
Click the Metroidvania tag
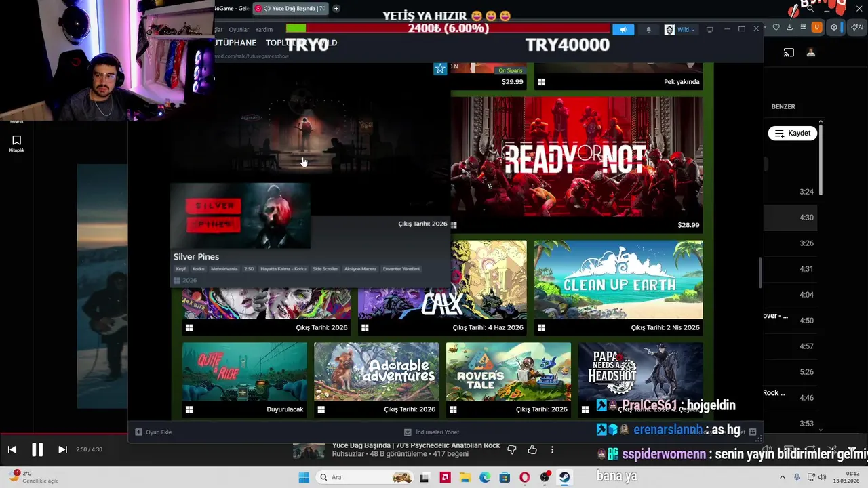tap(224, 269)
